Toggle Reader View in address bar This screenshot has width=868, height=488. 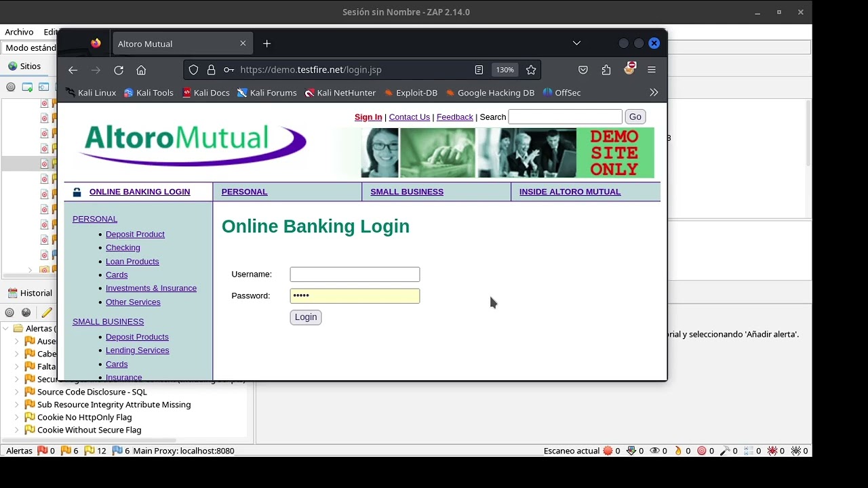click(x=479, y=70)
